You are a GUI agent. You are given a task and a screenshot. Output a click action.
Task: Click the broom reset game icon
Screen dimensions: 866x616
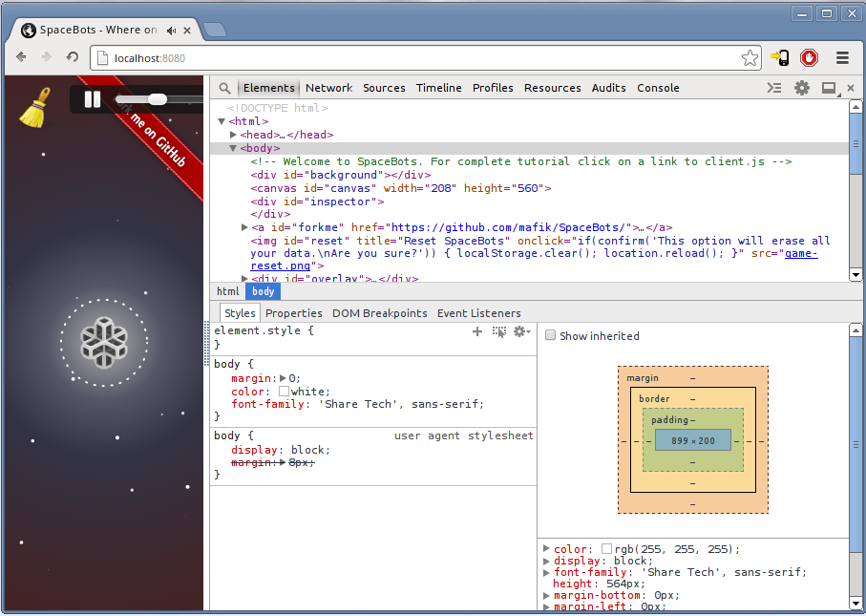click(x=35, y=107)
